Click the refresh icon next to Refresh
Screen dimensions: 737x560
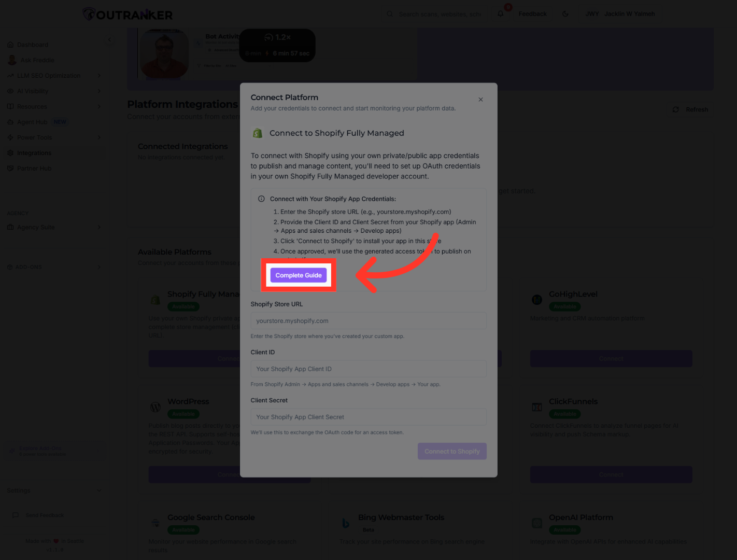tap(675, 110)
